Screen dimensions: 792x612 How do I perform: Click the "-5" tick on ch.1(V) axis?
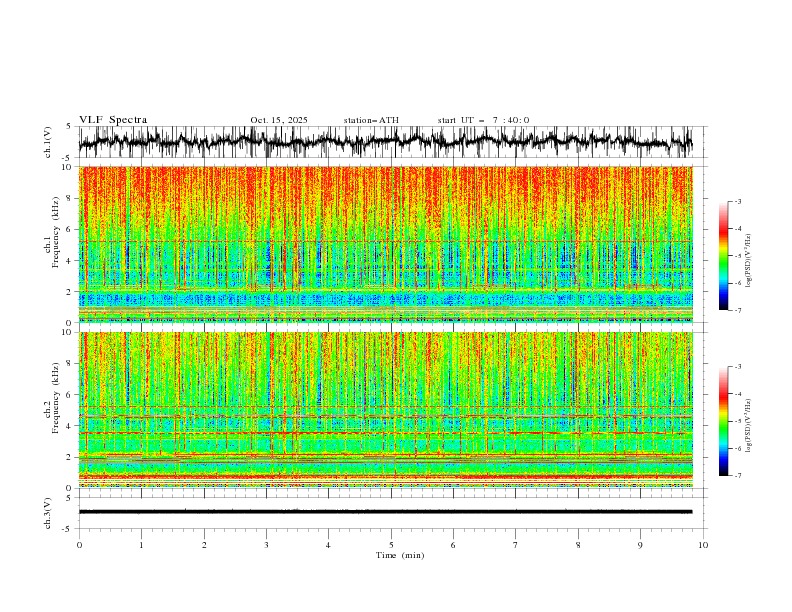coord(68,158)
